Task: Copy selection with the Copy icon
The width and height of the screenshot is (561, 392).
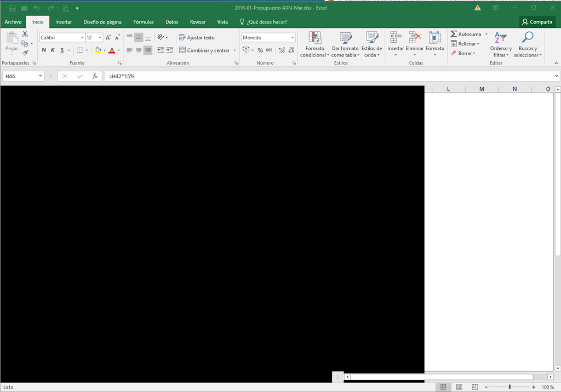Action: point(24,43)
